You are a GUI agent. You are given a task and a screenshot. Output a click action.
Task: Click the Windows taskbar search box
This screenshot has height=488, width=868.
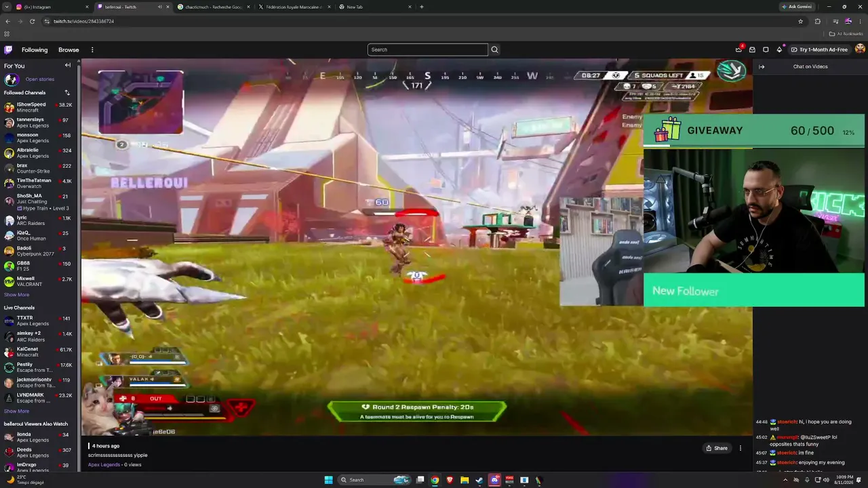point(375,480)
